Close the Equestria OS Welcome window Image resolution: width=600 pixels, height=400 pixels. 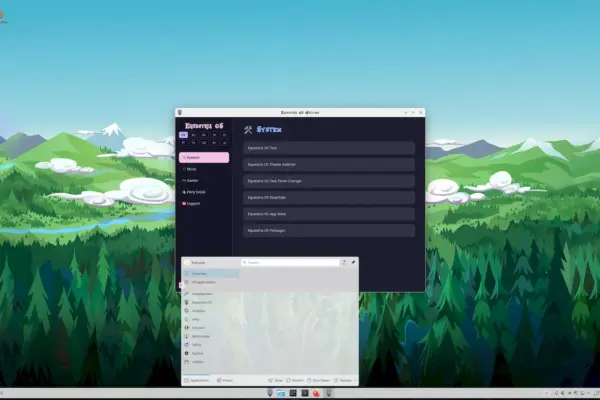(421, 113)
